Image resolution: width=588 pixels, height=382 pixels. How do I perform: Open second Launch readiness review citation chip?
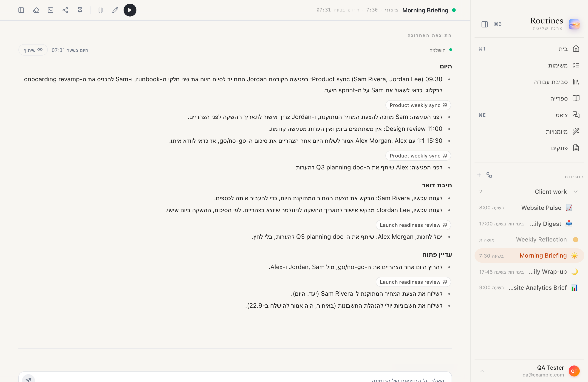click(x=413, y=282)
